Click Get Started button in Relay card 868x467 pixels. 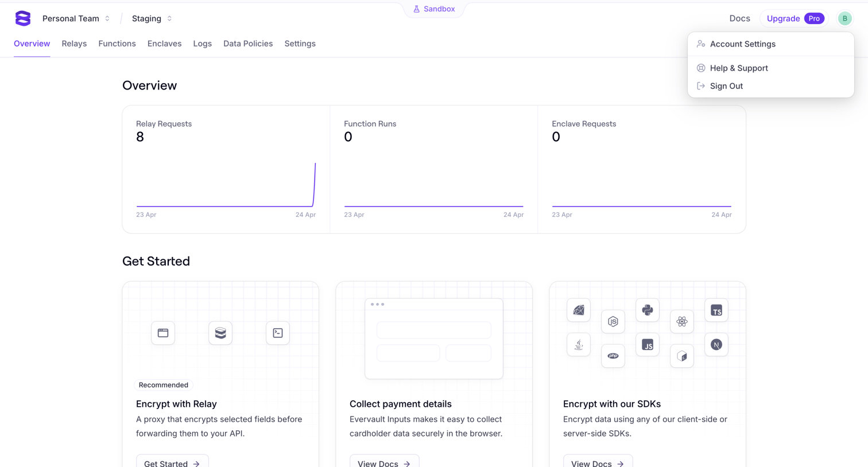tap(172, 462)
